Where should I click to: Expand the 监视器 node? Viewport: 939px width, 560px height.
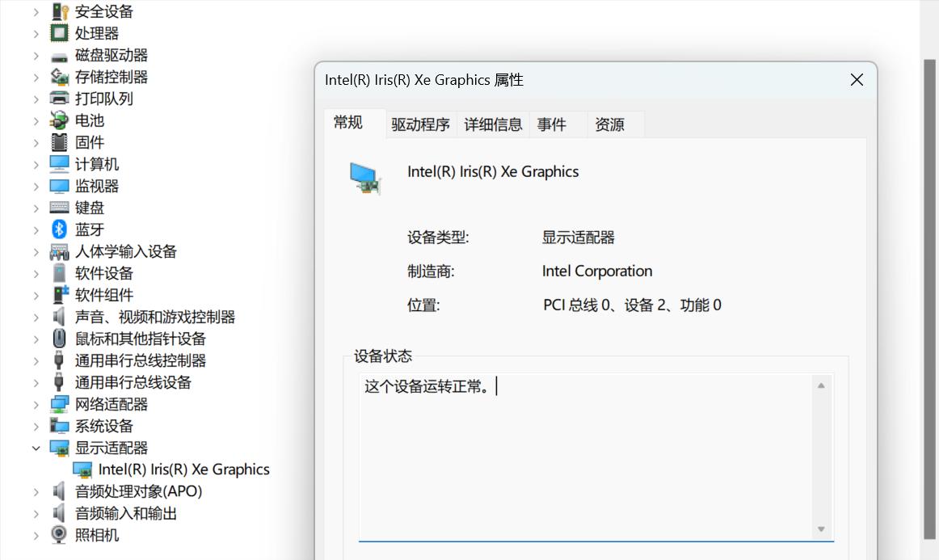[x=36, y=187]
